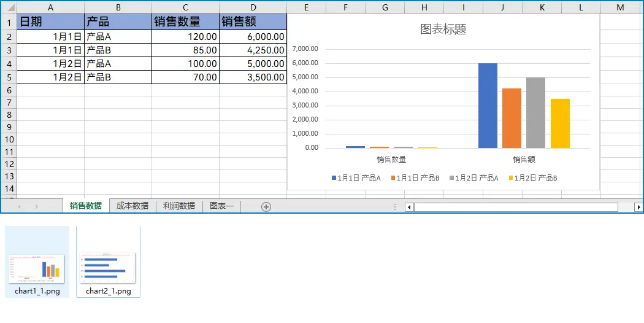Add a new sheet with the plus icon
Image resolution: width=644 pixels, height=323 pixels.
pyautogui.click(x=266, y=206)
